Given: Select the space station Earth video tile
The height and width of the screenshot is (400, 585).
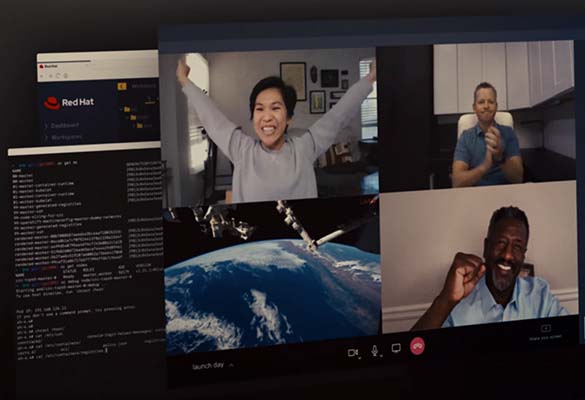Looking at the screenshot, I should (272, 275).
